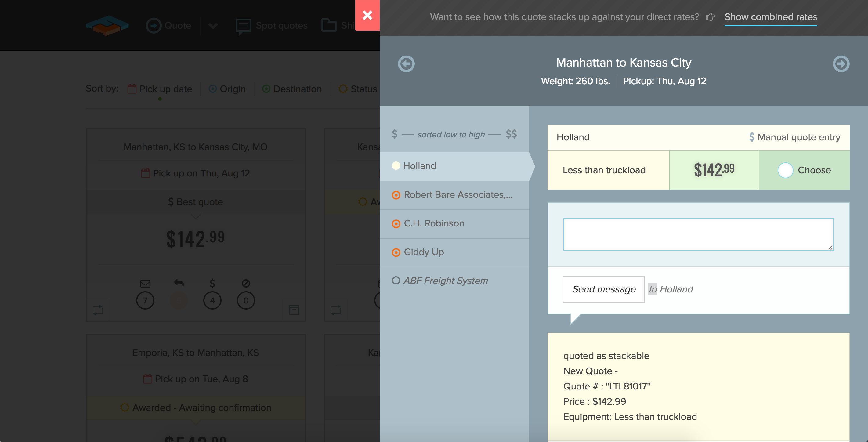This screenshot has height=442, width=868.
Task: Click envelope icon on Manhattan card
Action: click(145, 284)
